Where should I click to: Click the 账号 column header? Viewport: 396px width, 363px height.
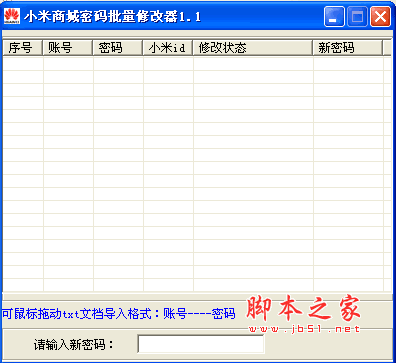[67, 47]
